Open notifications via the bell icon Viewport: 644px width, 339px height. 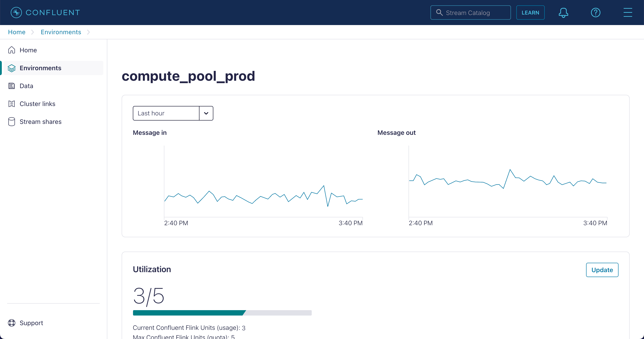coord(563,12)
